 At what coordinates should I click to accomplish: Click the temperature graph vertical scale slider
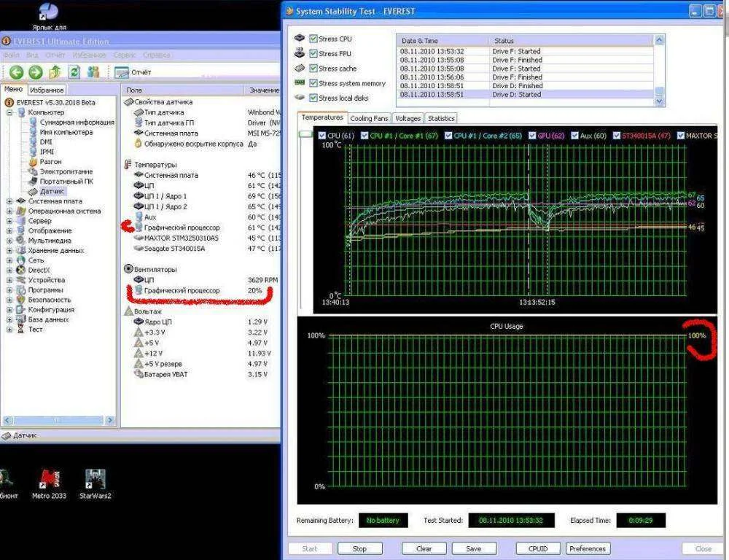point(305,134)
